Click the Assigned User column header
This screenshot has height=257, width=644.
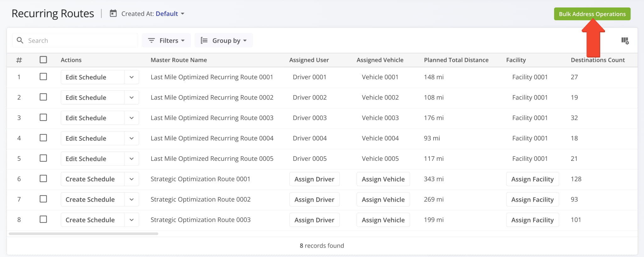coord(309,60)
